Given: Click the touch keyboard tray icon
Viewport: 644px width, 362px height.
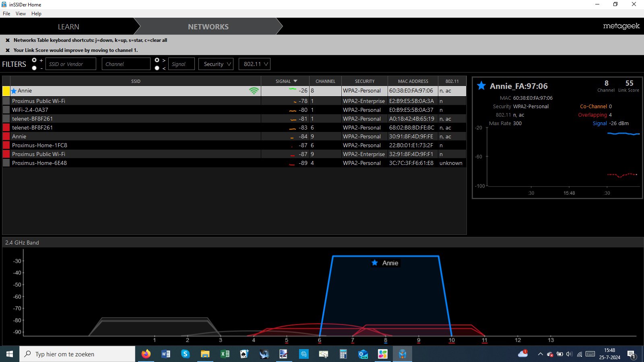Looking at the screenshot, I should [590, 354].
